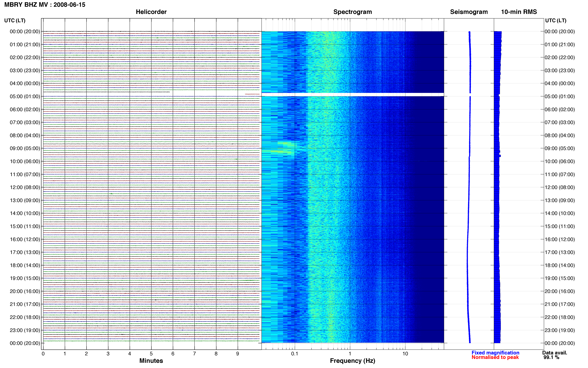Select the 'Spectrogram' panel heading
The height and width of the screenshot is (368, 588).
tap(352, 12)
